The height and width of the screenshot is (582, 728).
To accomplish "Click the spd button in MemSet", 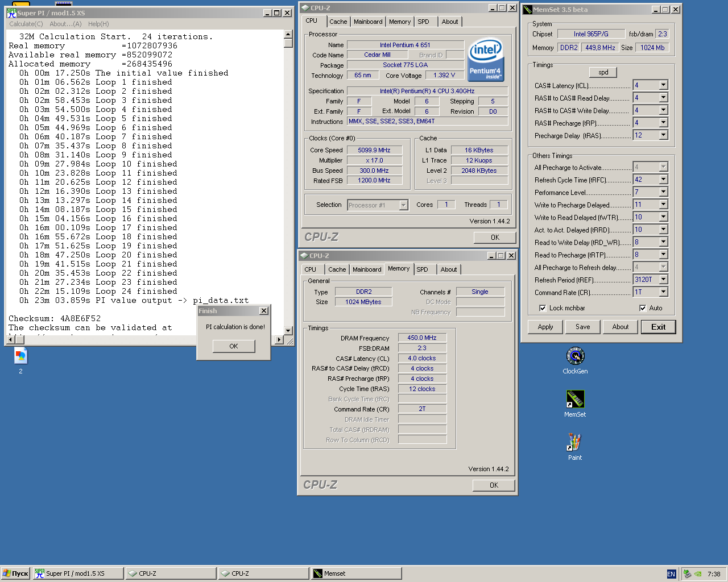I will point(603,72).
